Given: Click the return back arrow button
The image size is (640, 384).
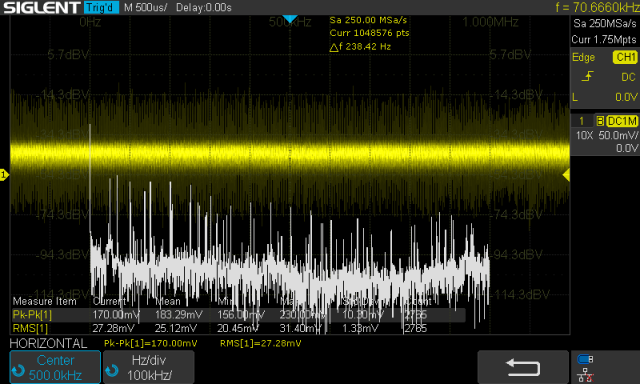Looking at the screenshot, I should 523,367.
